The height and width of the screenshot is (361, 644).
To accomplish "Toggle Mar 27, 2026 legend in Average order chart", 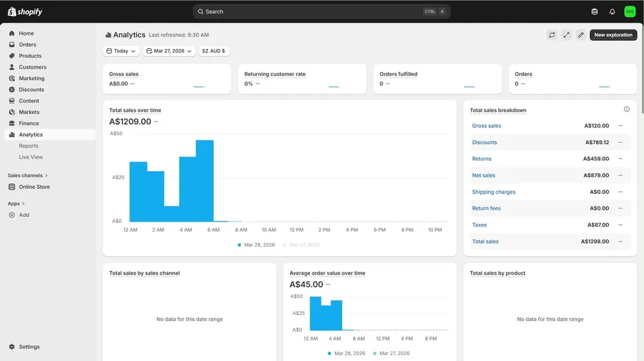I will click(x=392, y=353).
